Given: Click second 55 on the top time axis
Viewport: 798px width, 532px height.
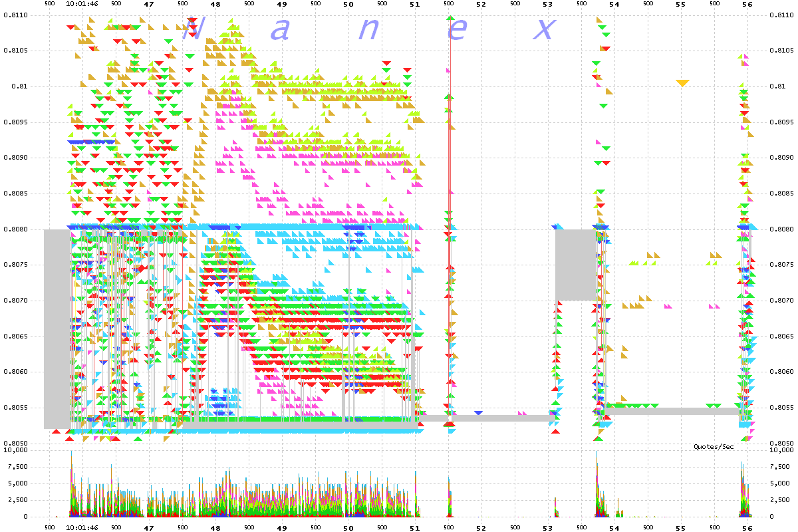Looking at the screenshot, I should click(681, 4).
